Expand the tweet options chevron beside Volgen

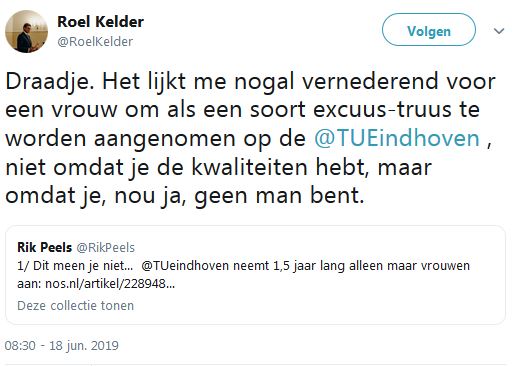(x=499, y=31)
